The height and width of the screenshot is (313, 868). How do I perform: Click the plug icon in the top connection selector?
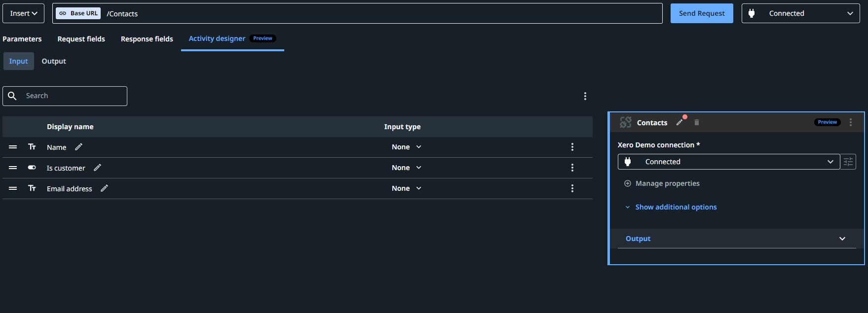pyautogui.click(x=752, y=13)
